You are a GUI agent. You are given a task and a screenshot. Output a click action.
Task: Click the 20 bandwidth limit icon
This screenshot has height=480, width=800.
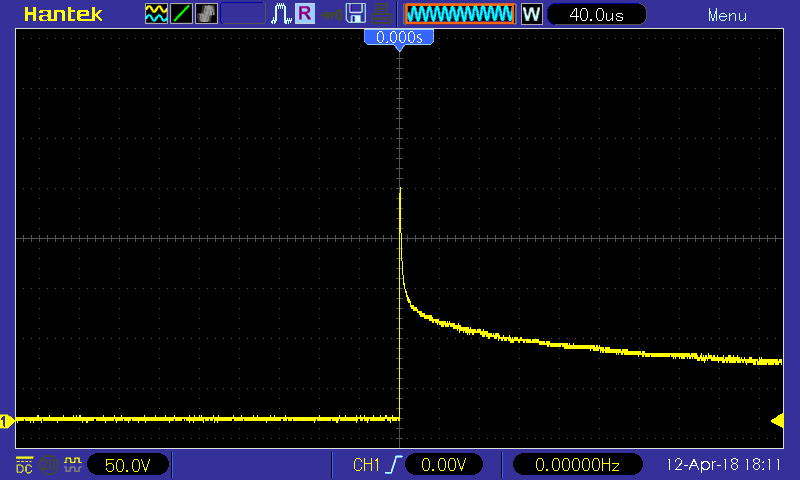click(48, 465)
